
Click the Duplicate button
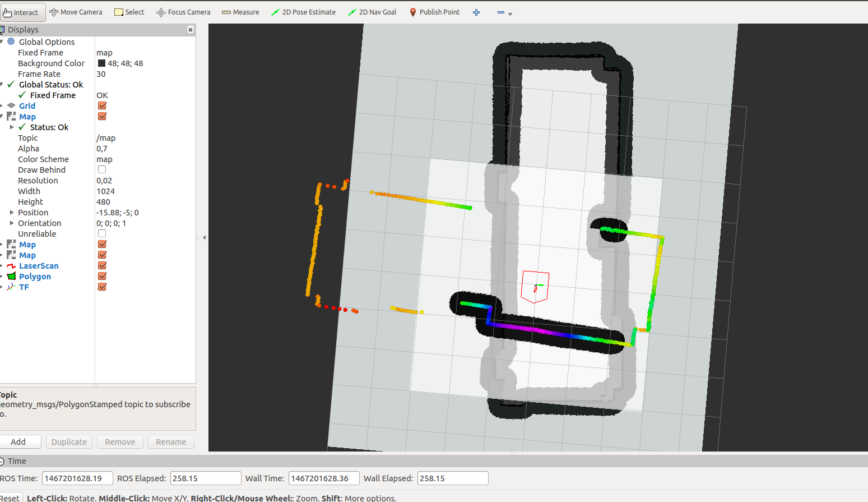(x=69, y=442)
